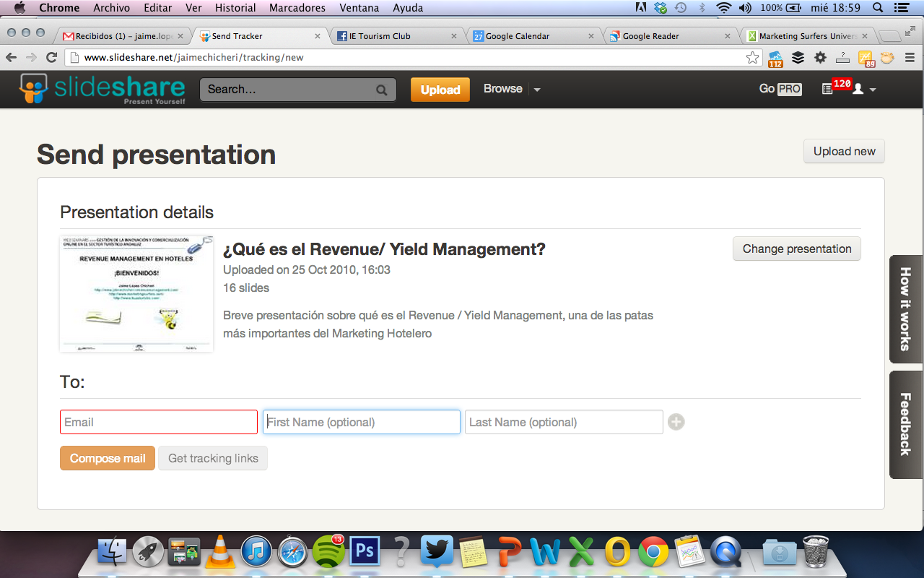The image size is (924, 578).
Task: Click the Upload new button
Action: click(844, 151)
